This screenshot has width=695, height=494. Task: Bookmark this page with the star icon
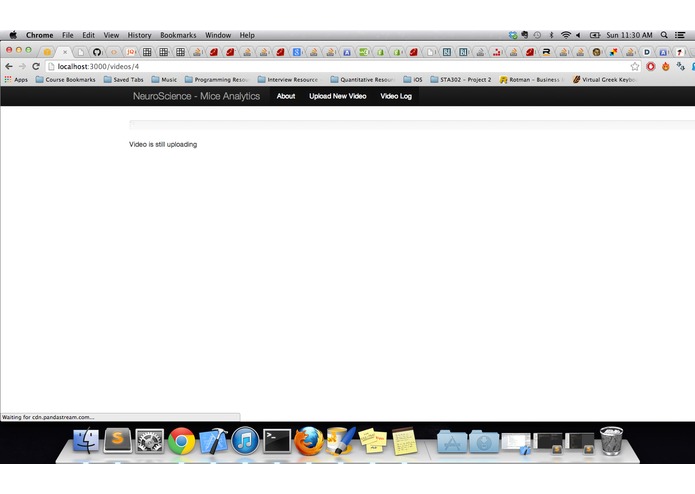point(635,66)
